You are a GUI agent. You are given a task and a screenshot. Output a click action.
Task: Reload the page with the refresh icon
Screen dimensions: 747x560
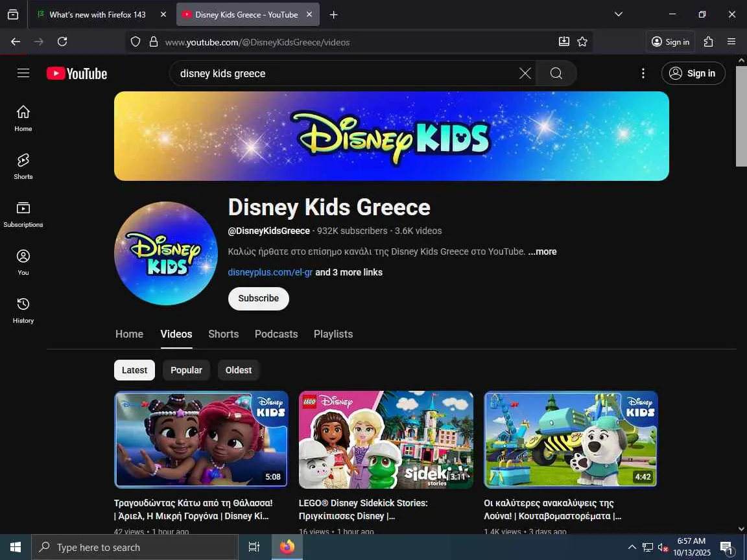click(x=62, y=42)
